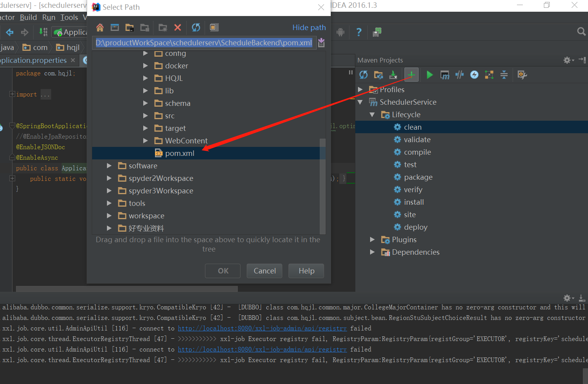Delete selected file with red X icon
This screenshot has height=384, width=588.
(178, 27)
